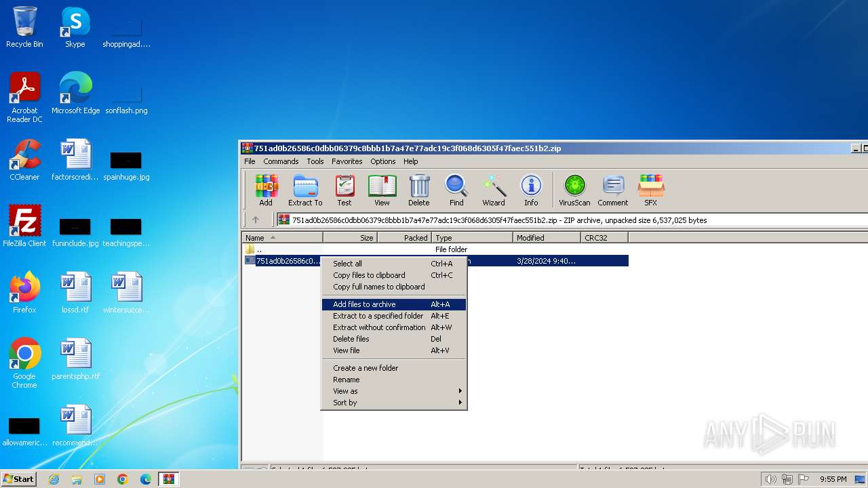Expand the Sort by submenu

(x=394, y=403)
